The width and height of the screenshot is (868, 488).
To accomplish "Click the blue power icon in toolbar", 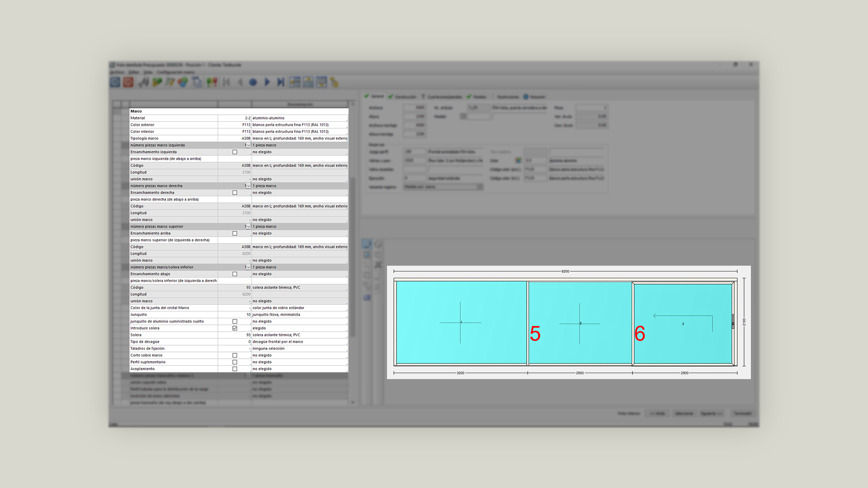I will (x=115, y=82).
